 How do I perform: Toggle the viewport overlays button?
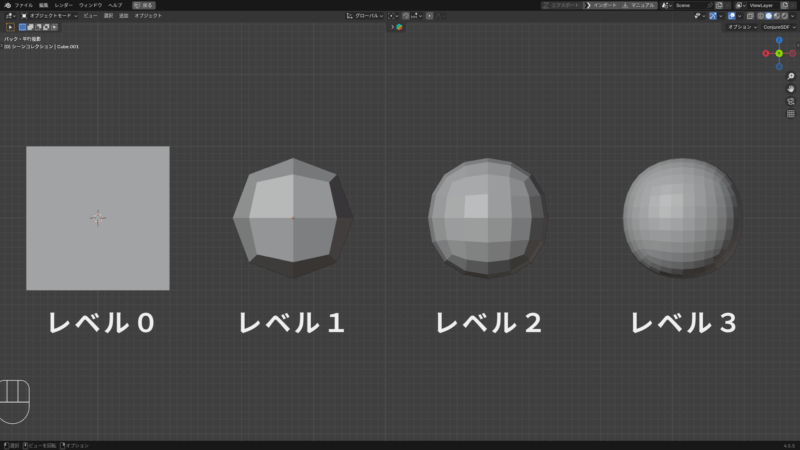point(732,16)
